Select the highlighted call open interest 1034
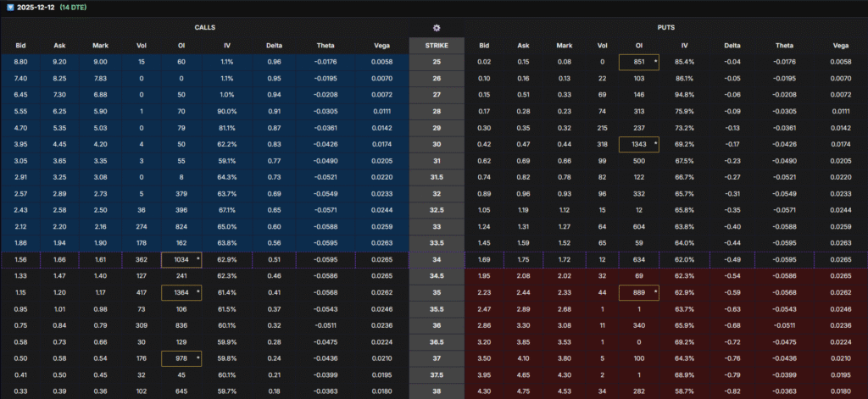The height and width of the screenshot is (399, 868). (x=183, y=260)
